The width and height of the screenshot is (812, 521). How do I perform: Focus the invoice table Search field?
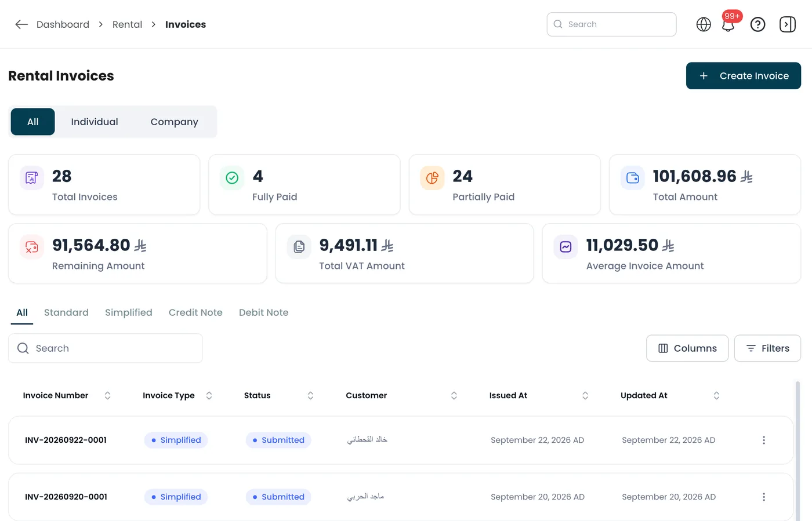point(106,348)
